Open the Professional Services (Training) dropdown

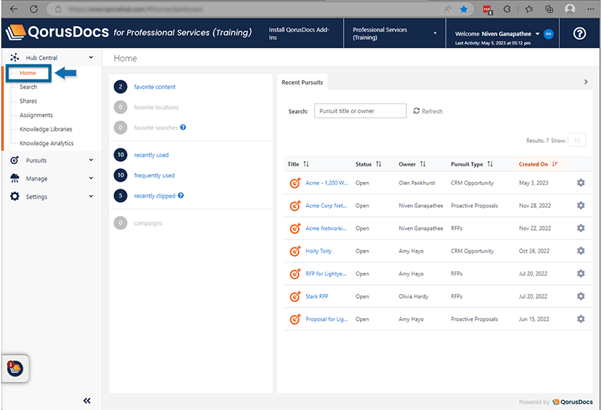pyautogui.click(x=394, y=33)
